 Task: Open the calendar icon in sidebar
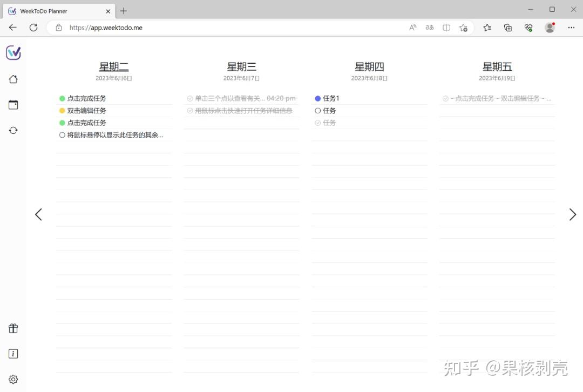tap(13, 105)
